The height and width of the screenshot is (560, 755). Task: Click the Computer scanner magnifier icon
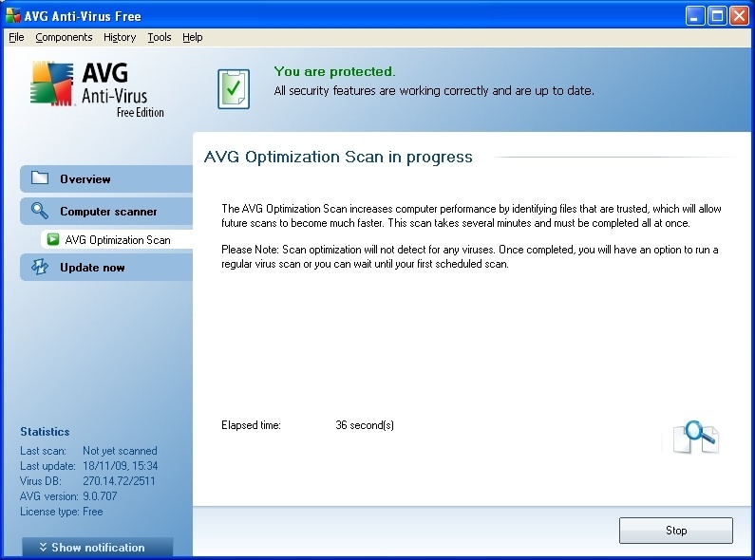[40, 211]
